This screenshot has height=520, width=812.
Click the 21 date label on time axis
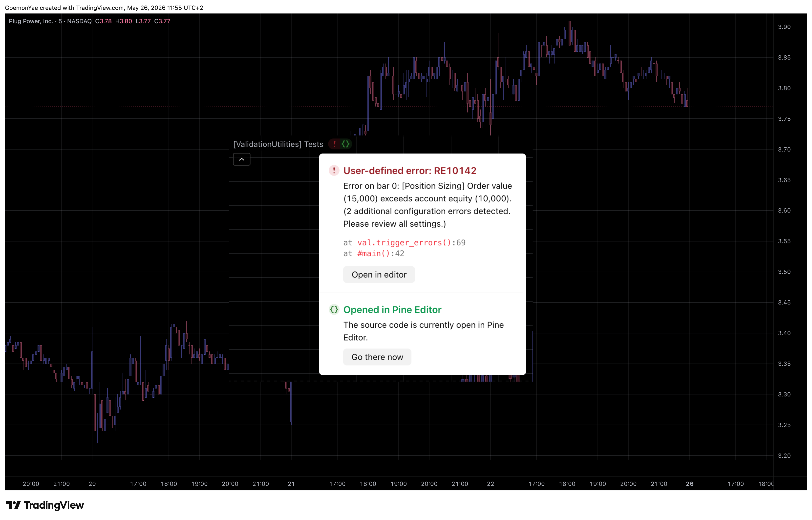[x=291, y=484]
